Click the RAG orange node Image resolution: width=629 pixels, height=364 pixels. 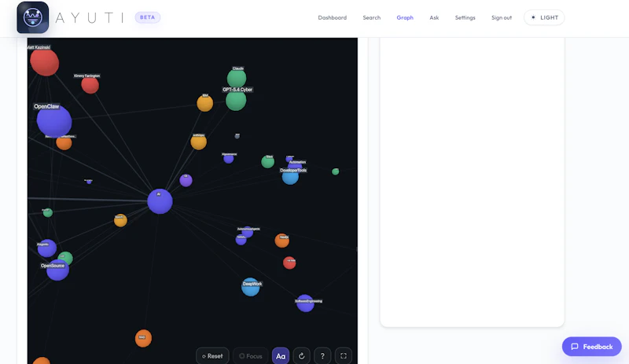143,338
